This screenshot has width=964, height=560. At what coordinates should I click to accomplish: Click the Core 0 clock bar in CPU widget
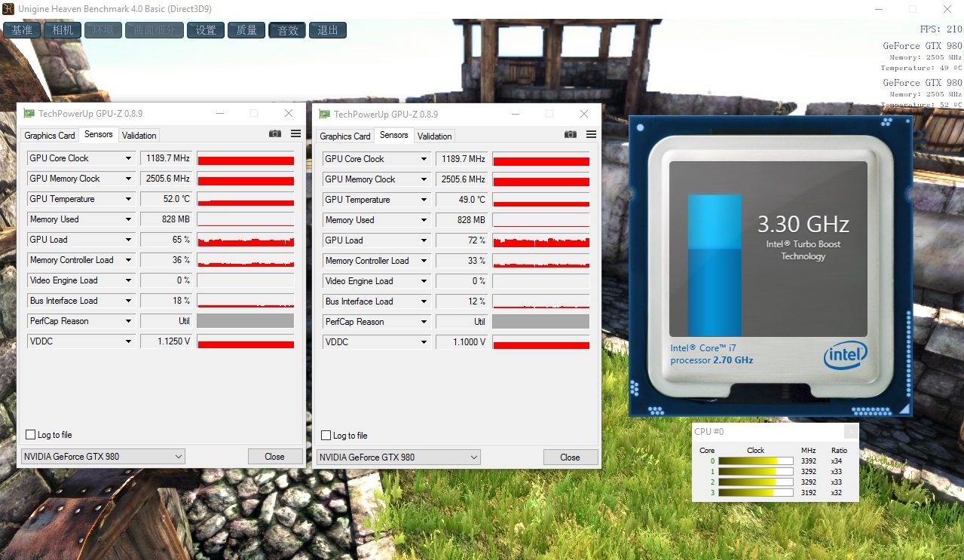click(x=756, y=461)
